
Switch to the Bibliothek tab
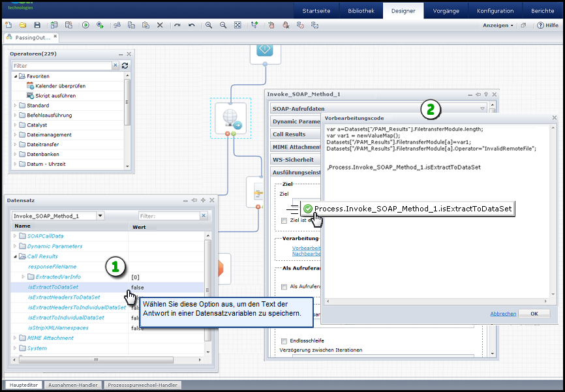pos(361,11)
